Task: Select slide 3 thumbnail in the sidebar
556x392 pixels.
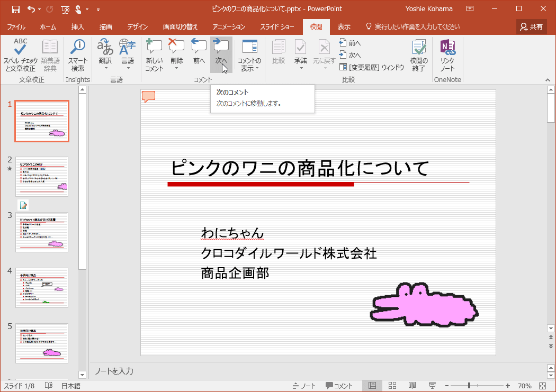Action: (x=42, y=232)
